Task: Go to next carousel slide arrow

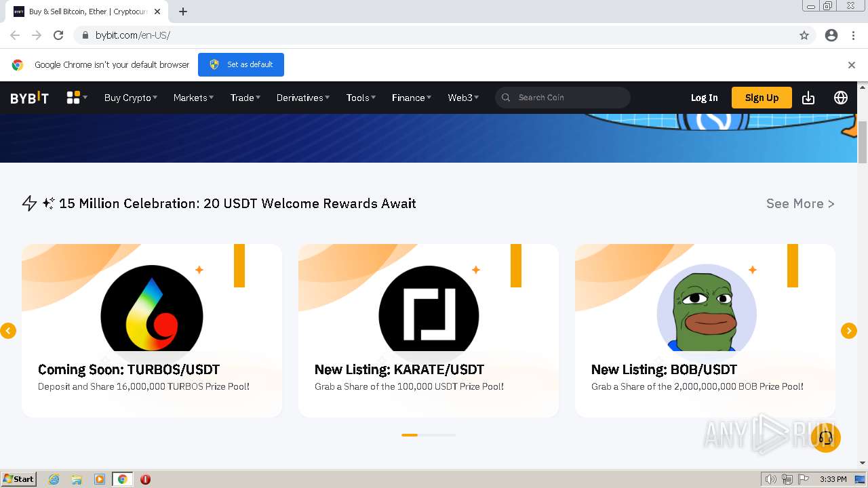Action: coord(849,331)
